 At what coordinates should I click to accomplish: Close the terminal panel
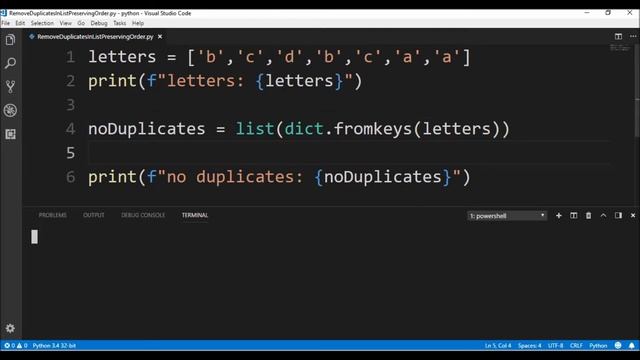pos(633,216)
